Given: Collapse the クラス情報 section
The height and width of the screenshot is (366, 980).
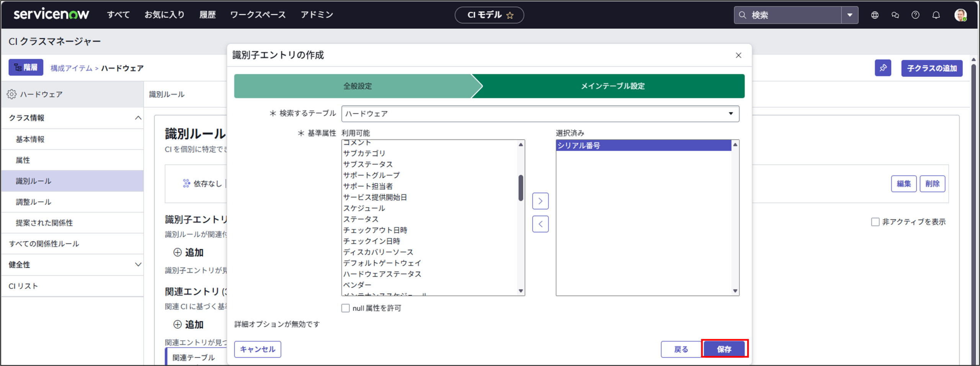Looking at the screenshot, I should click(x=138, y=118).
